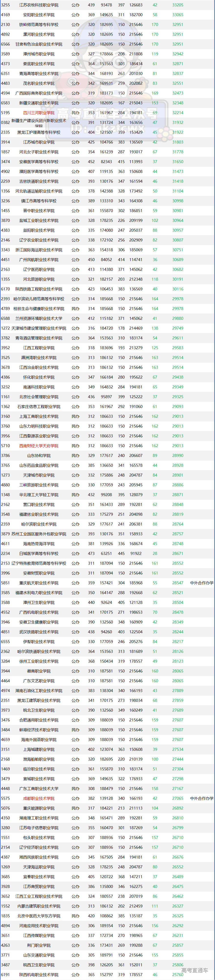Click 哈尔滨幼儿师范高等专科学校 row

(x=39, y=299)
